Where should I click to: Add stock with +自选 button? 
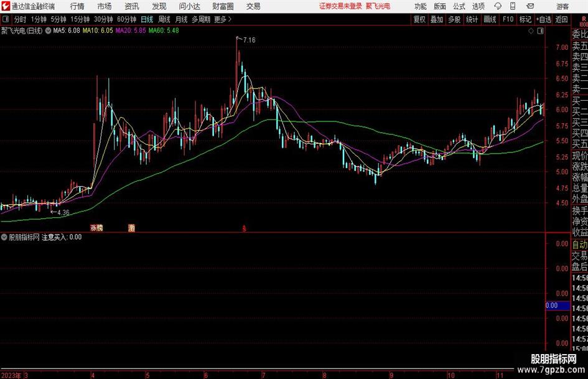[544, 19]
